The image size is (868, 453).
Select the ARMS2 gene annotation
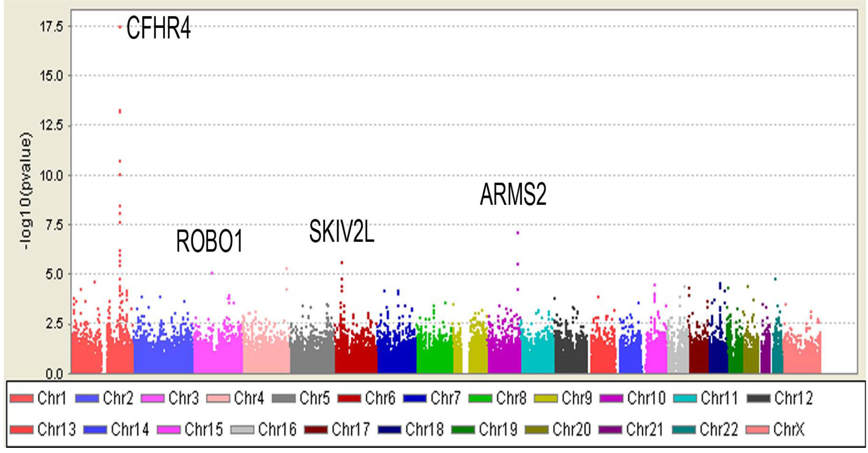coord(513,194)
